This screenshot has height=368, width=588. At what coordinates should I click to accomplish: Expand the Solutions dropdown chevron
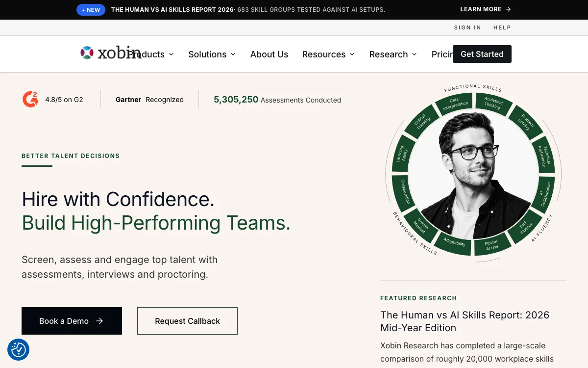click(x=233, y=54)
